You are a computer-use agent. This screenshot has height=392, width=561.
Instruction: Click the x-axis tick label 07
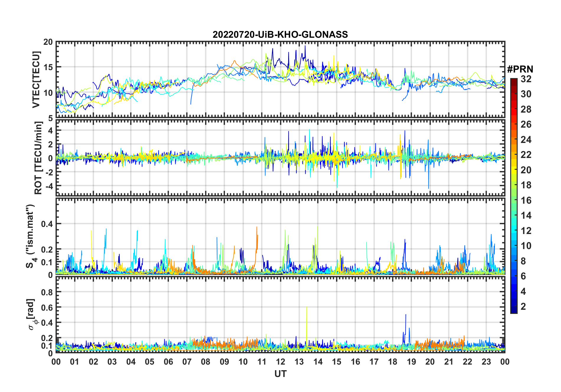(x=187, y=362)
